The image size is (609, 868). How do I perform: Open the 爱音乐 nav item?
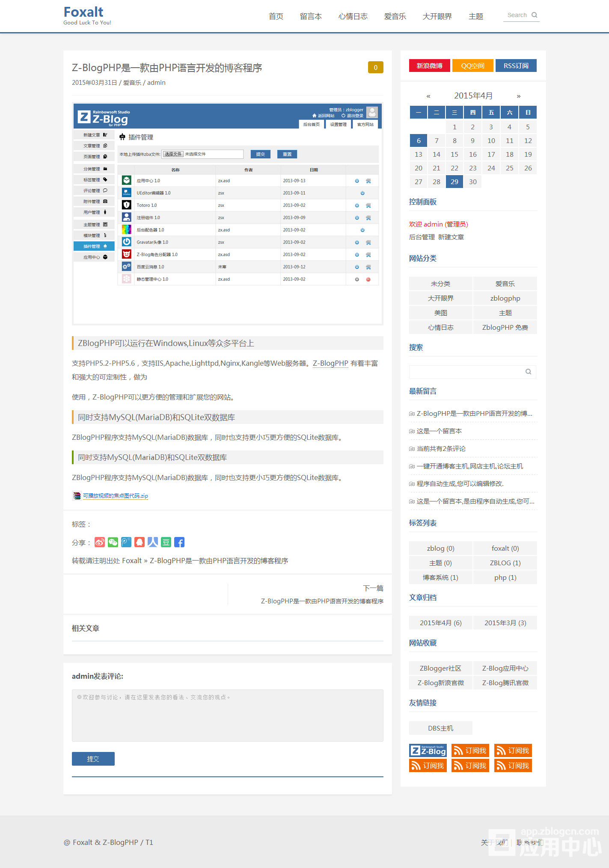pyautogui.click(x=395, y=16)
